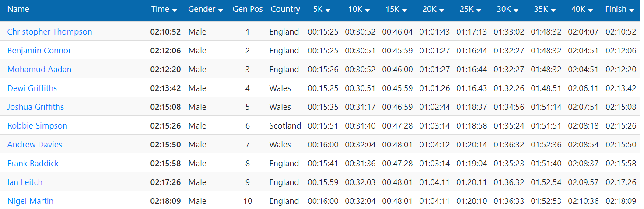Open the Gender column filter dropdown
This screenshot has height=209, width=644.
[220, 10]
